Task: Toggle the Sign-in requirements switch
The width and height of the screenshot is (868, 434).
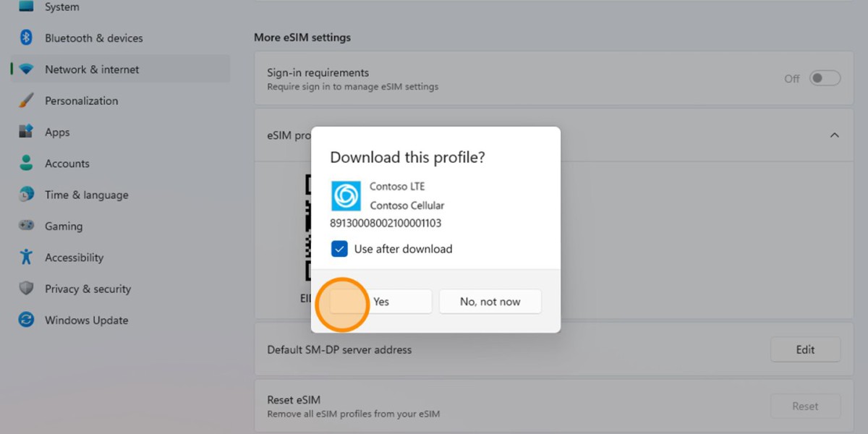Action: coord(825,78)
